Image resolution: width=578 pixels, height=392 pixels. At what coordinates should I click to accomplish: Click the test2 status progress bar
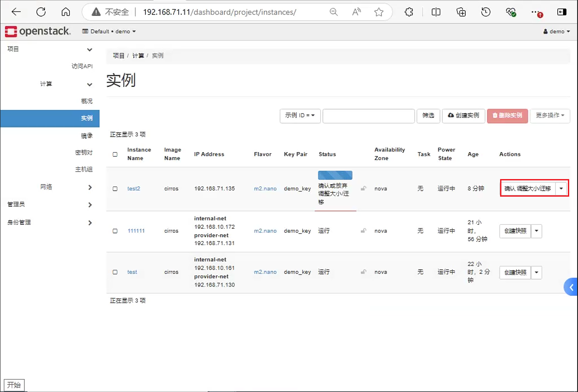coord(335,175)
